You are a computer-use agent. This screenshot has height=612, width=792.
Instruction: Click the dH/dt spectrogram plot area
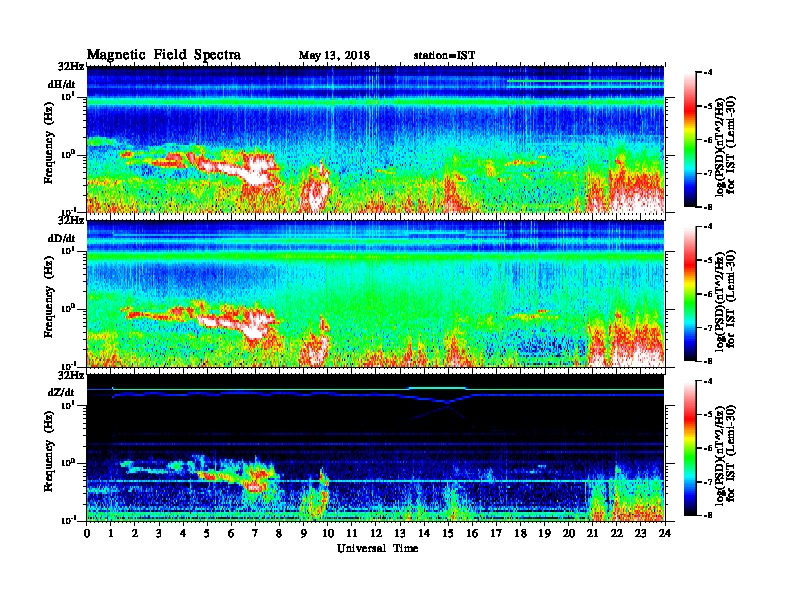(376, 139)
